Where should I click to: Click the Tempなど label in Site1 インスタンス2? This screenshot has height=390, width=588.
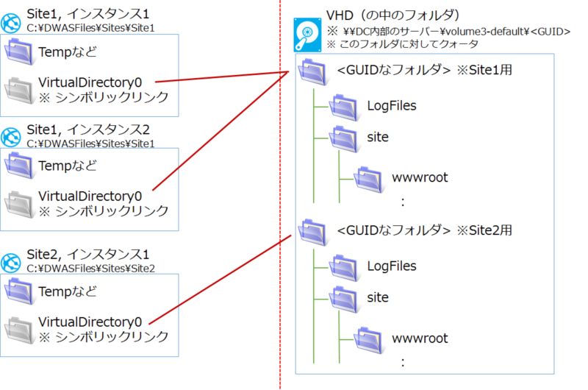pyautogui.click(x=68, y=166)
